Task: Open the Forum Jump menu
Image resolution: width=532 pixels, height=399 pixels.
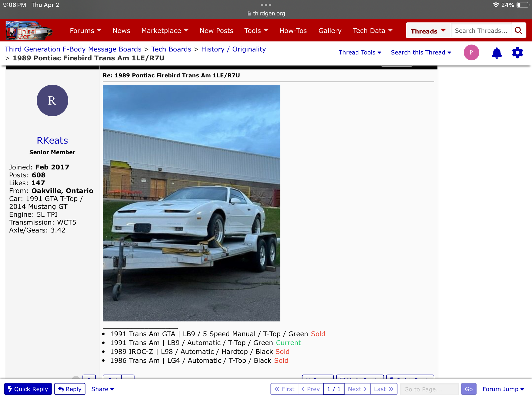Action: point(503,389)
